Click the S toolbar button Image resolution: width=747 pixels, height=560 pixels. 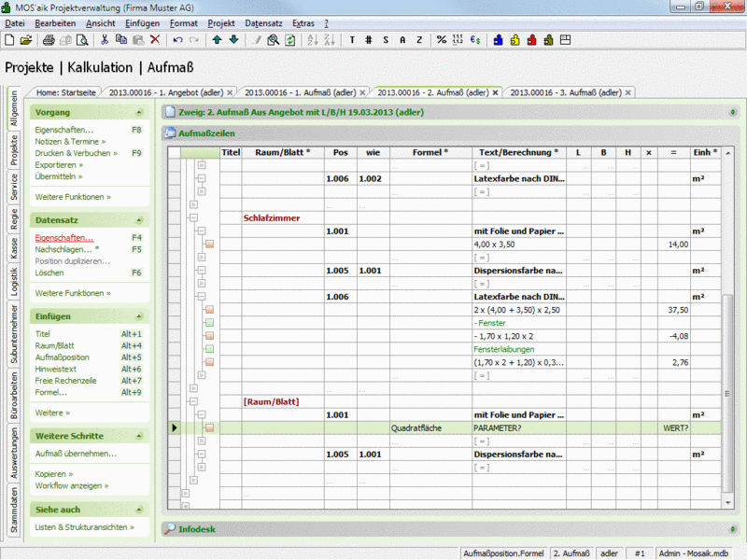click(386, 40)
